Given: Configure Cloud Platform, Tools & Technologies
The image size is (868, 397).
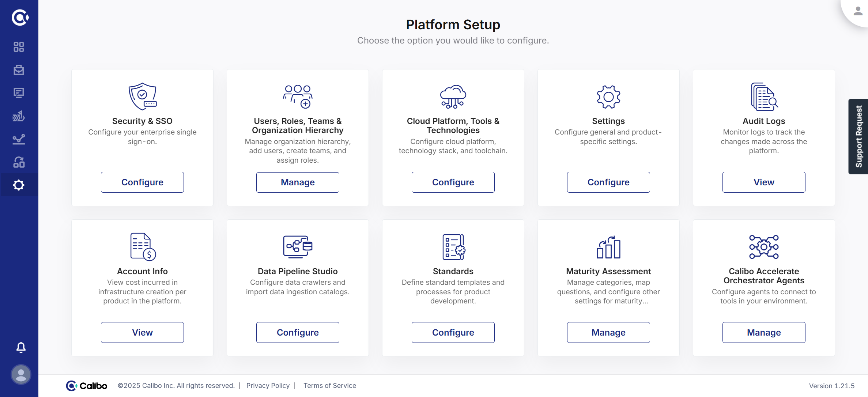Looking at the screenshot, I should coord(453,182).
